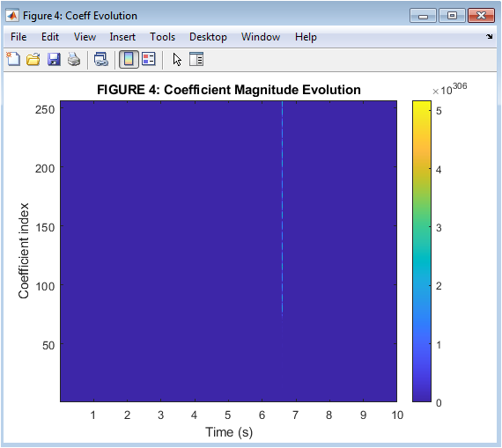Click the MATLAB logo in title bar
The image size is (502, 448).
12,15
